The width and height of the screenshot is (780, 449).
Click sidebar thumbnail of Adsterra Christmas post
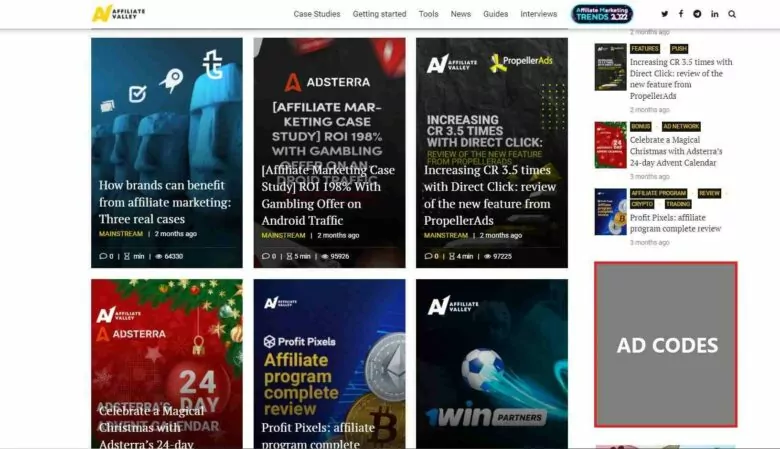coord(610,145)
